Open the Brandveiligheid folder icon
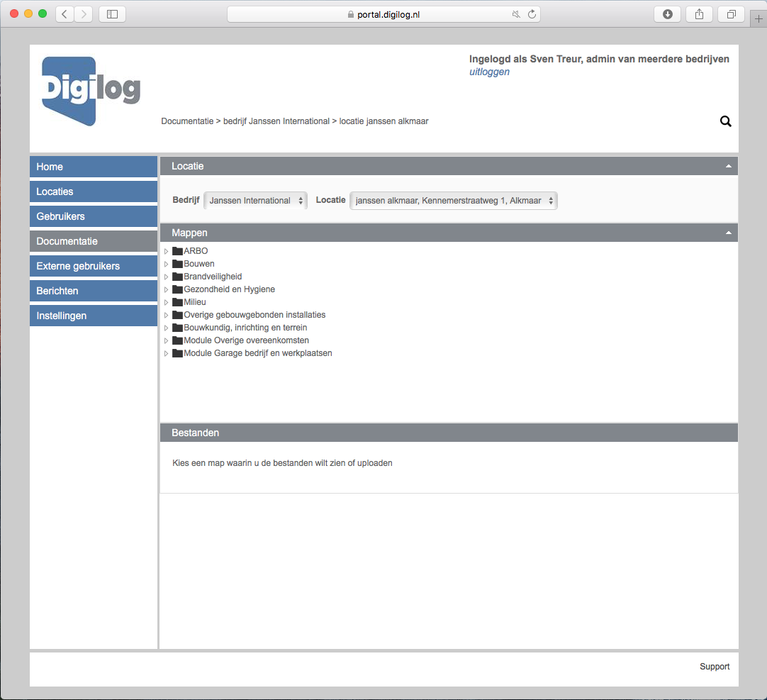Viewport: 767px width, 700px height. click(x=177, y=276)
